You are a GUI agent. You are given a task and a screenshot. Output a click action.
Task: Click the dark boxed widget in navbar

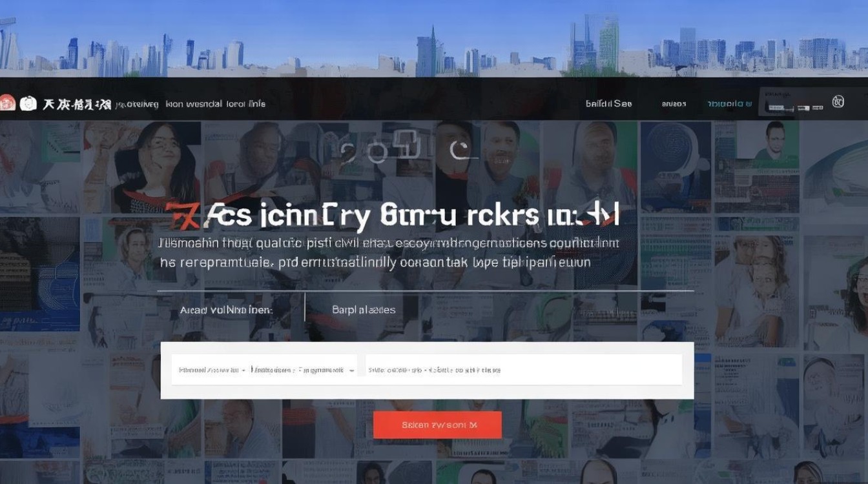click(792, 103)
